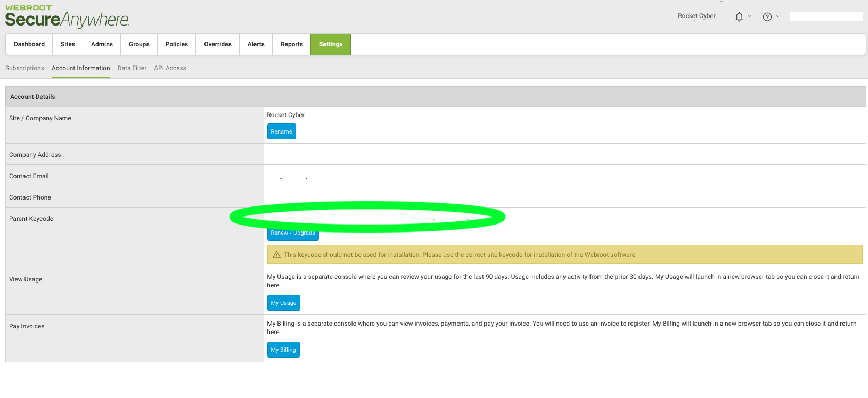Click the View Usage label
Screen dimensions: 868x398
26,279
